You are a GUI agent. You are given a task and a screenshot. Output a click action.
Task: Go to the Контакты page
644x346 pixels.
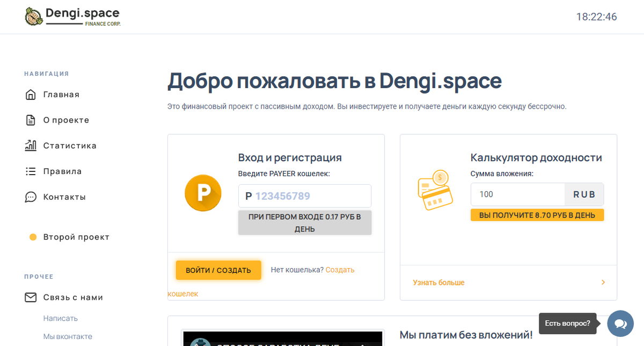(x=64, y=197)
